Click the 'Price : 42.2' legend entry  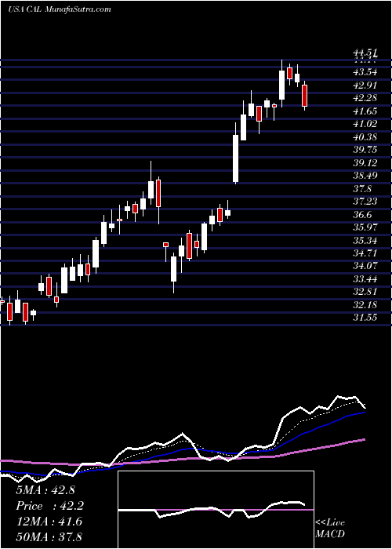pos(50,506)
